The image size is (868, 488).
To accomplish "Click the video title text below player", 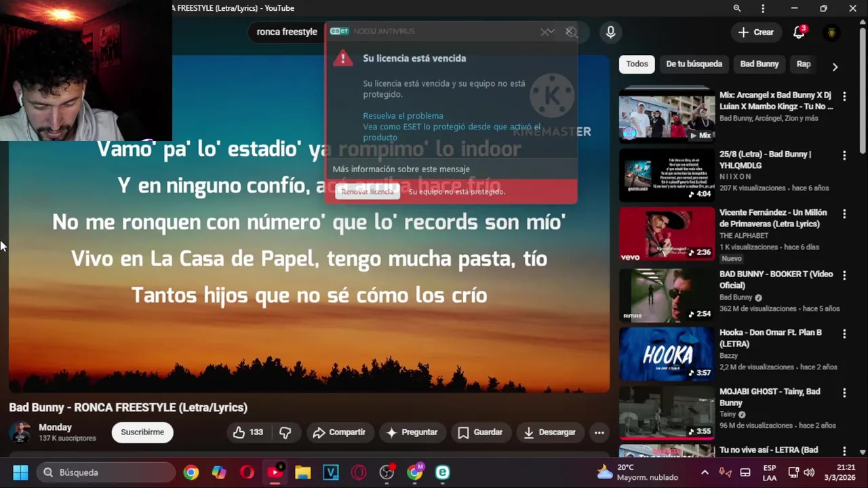I will coord(128,407).
